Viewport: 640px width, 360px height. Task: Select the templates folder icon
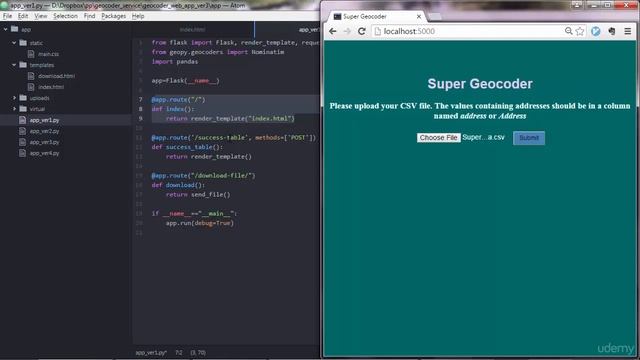(23, 64)
